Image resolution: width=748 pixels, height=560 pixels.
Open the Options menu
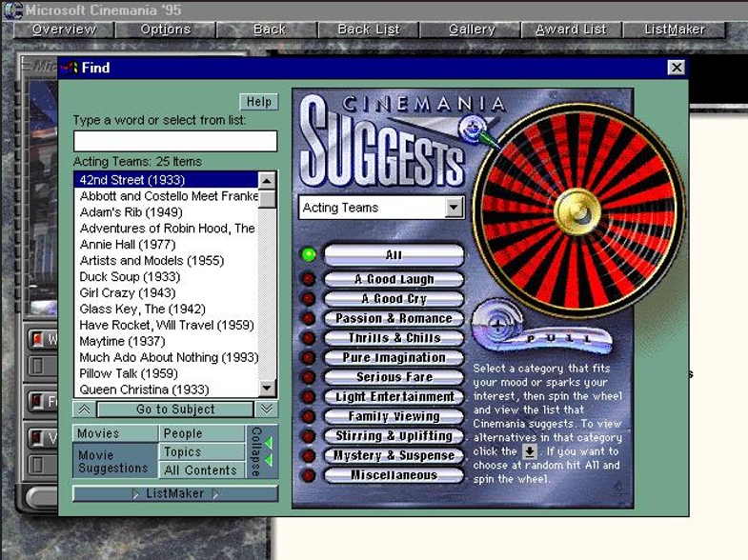(166, 30)
